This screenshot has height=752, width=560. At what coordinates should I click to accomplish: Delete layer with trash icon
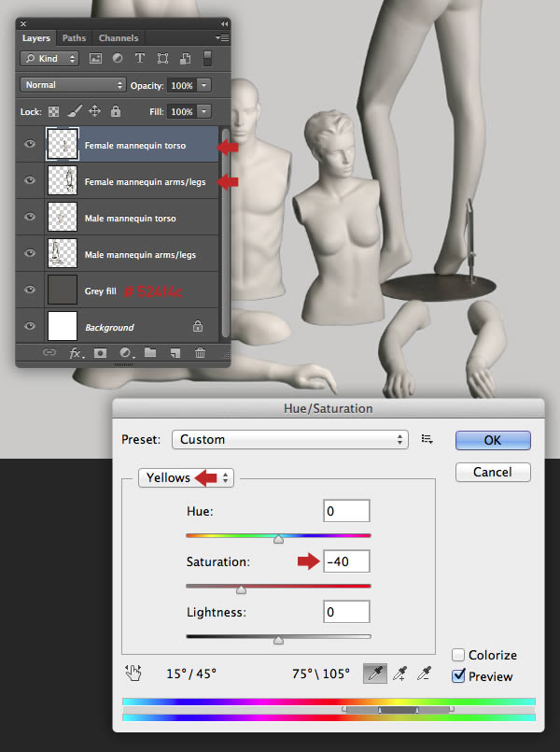coord(200,353)
